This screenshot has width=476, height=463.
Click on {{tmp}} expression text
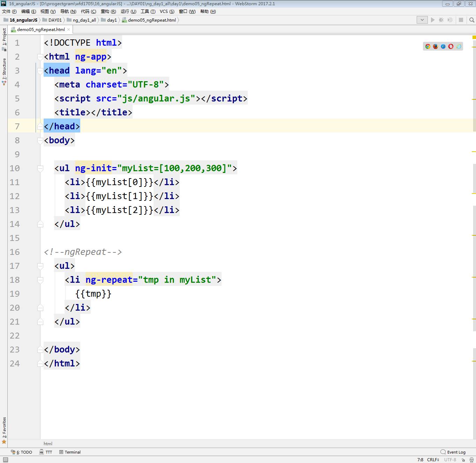click(93, 294)
